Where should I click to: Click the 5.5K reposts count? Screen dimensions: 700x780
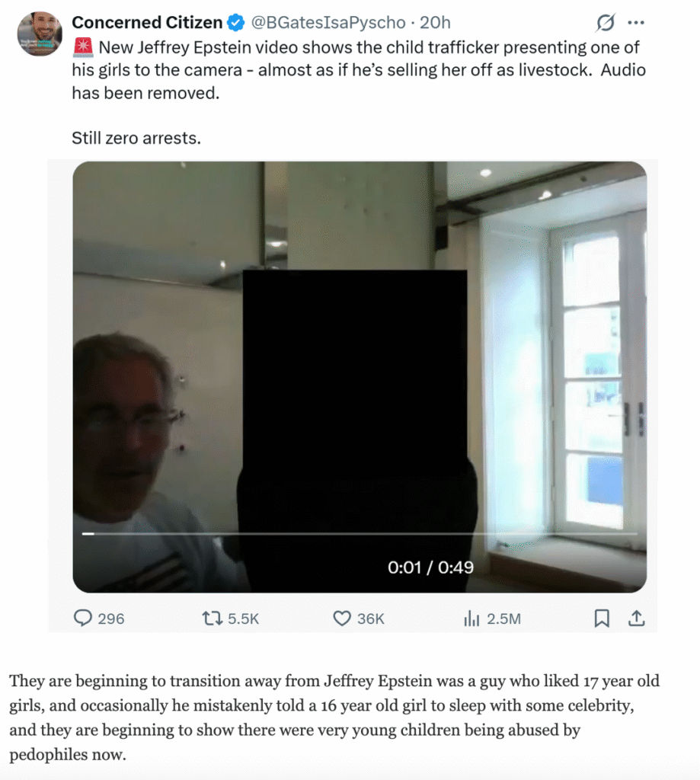[x=243, y=619]
